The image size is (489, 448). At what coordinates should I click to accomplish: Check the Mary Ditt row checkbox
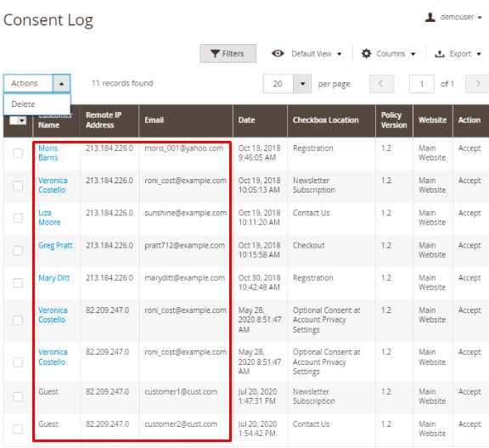click(x=18, y=283)
